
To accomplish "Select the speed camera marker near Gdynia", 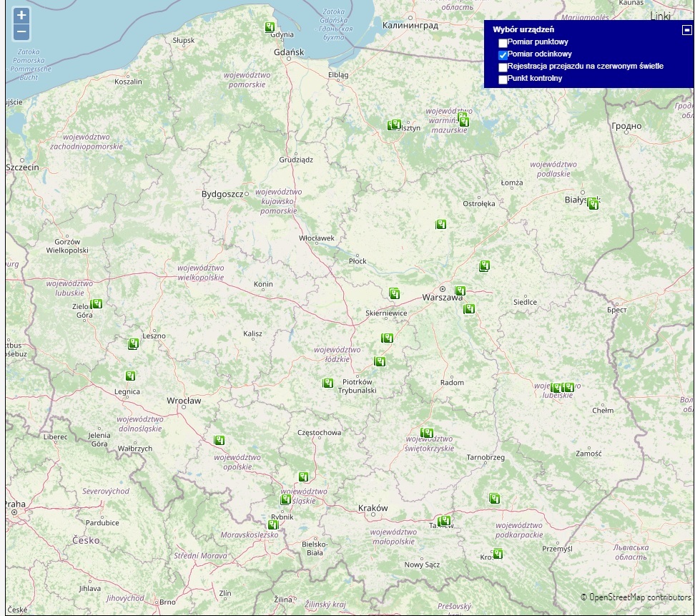I will point(270,27).
